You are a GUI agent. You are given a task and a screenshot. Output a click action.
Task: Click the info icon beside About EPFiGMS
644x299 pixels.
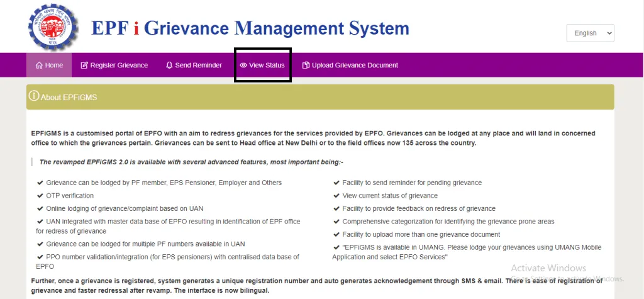point(34,96)
